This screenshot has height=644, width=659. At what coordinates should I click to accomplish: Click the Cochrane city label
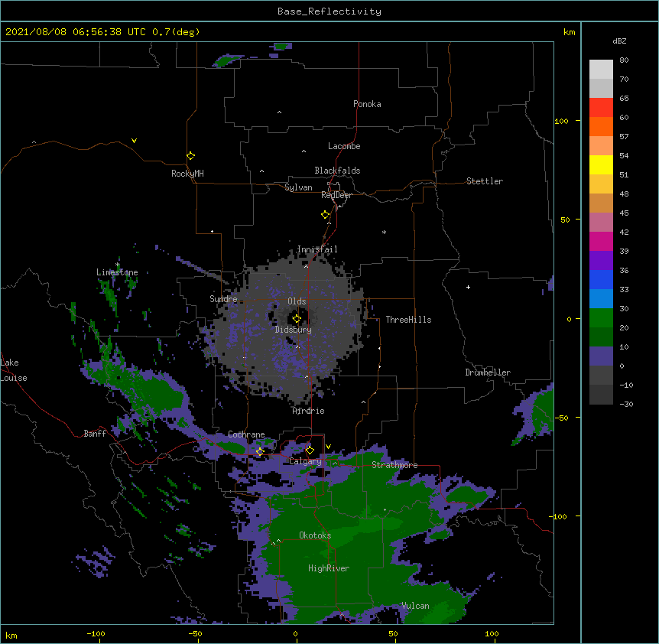(246, 434)
